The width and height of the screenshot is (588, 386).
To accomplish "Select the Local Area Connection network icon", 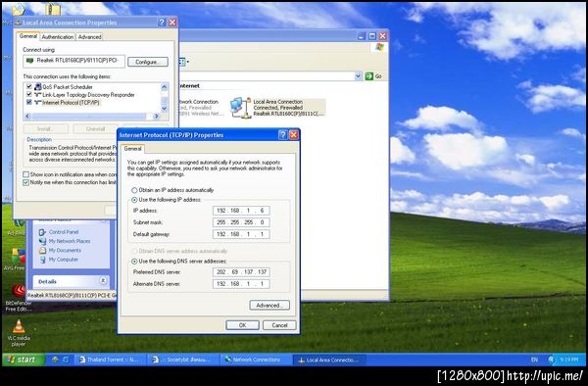I will click(x=239, y=108).
